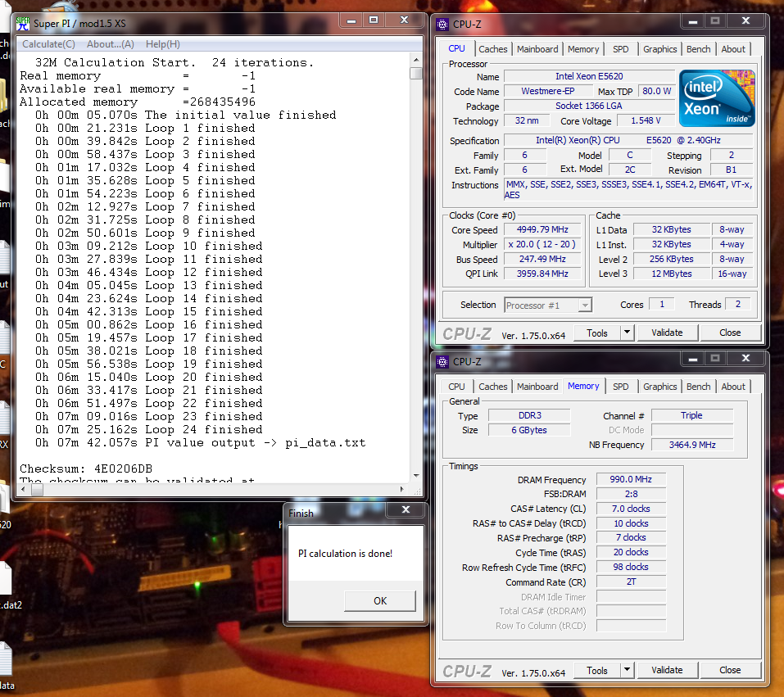This screenshot has width=784, height=697.
Task: Open the Help(H) menu in Super PI
Action: [163, 44]
